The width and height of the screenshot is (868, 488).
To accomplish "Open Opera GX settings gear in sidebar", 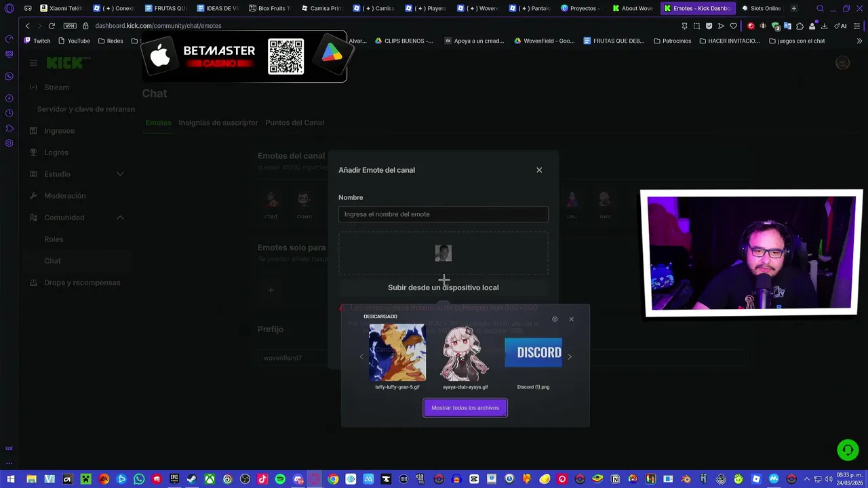I will pyautogui.click(x=9, y=143).
